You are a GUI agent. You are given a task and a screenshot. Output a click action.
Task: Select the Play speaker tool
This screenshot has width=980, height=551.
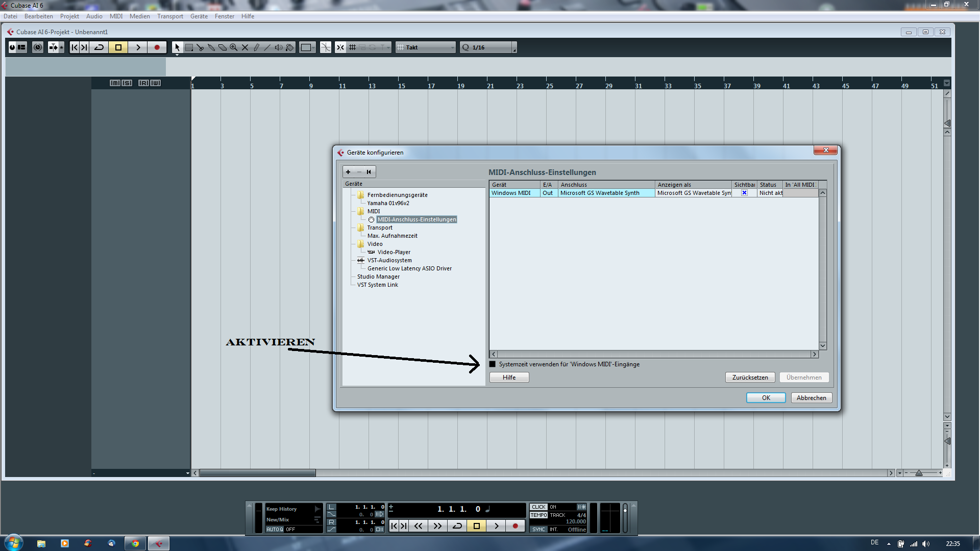(x=279, y=47)
